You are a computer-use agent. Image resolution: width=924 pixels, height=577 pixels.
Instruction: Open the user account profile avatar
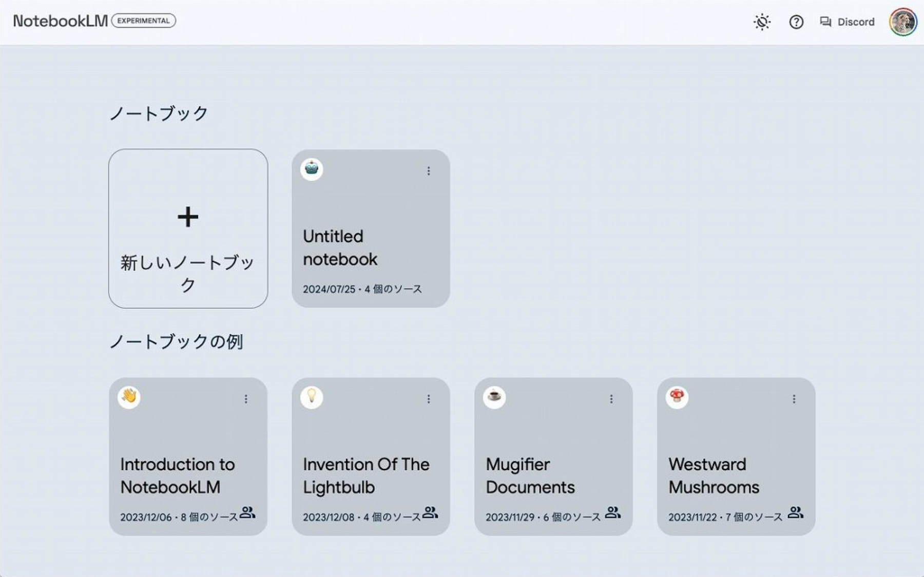coord(903,22)
